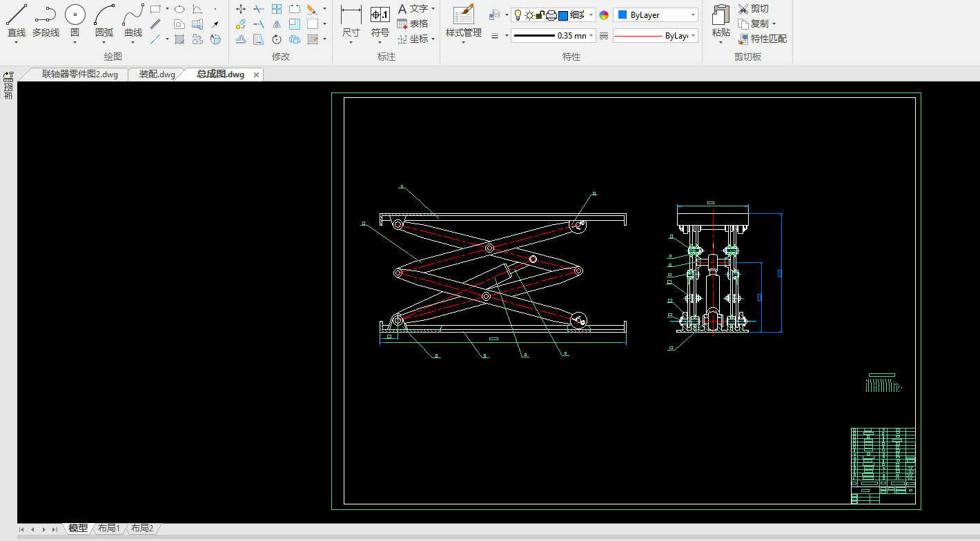Toggle layer light bulb on/off

pos(518,15)
